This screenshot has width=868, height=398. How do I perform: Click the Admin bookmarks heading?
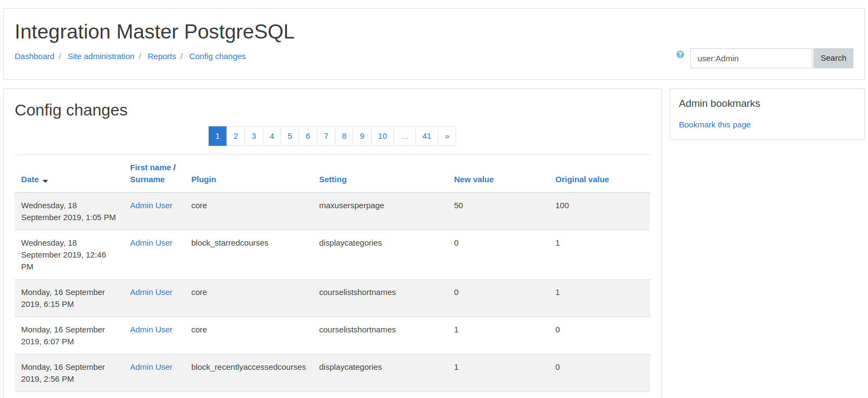point(720,104)
